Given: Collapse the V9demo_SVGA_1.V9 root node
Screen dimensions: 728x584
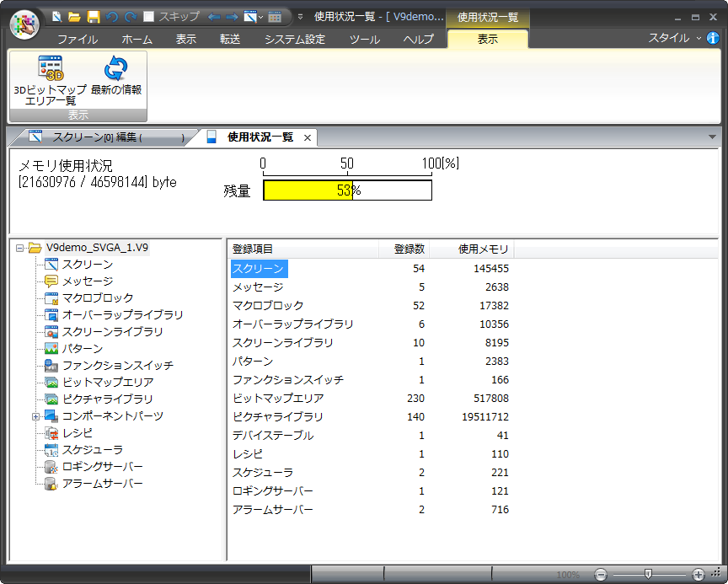Looking at the screenshot, I should pyautogui.click(x=19, y=248).
